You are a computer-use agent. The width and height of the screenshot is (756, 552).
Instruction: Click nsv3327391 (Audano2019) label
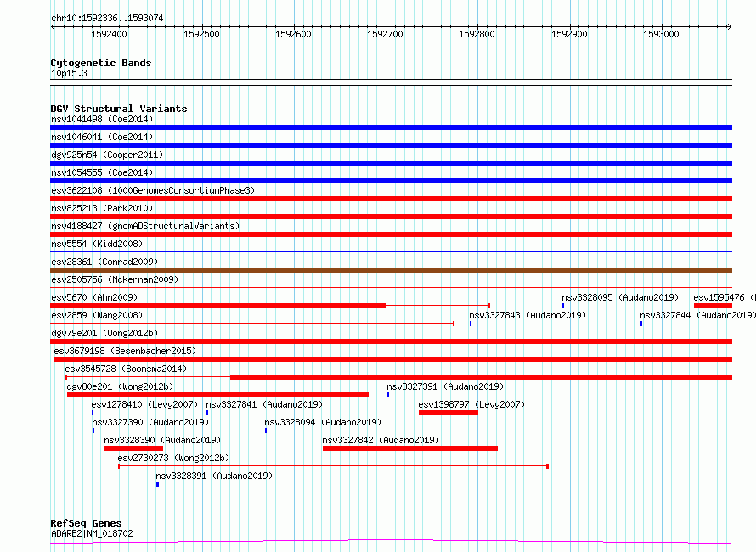point(445,386)
